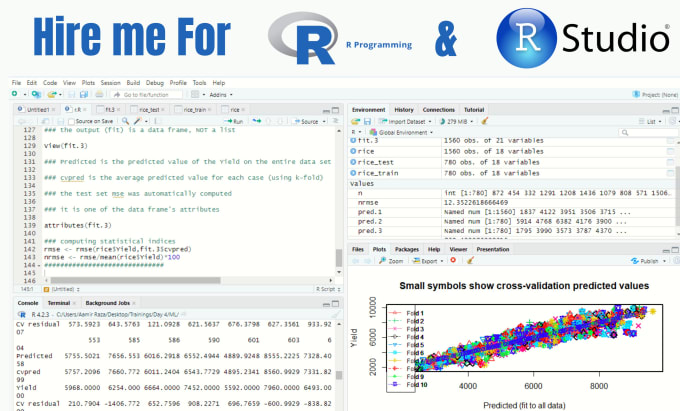Click the Publish button
Viewport: 680px width, 411px height.
click(645, 261)
